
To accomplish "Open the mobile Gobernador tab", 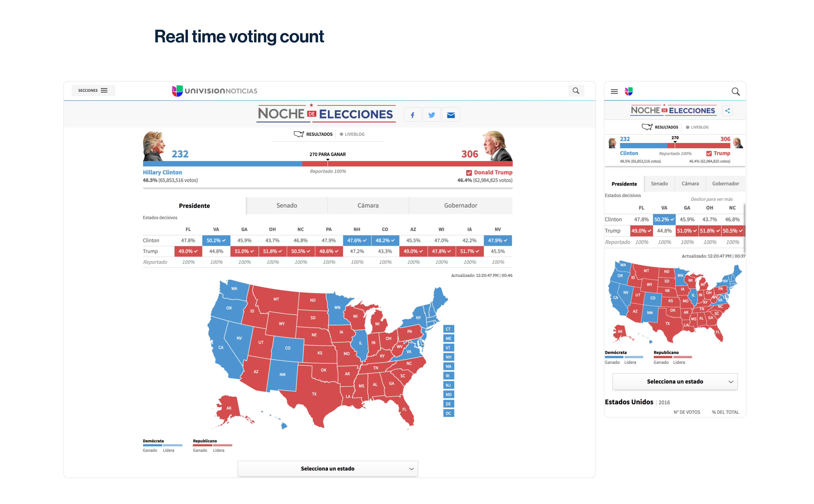I will point(725,184).
